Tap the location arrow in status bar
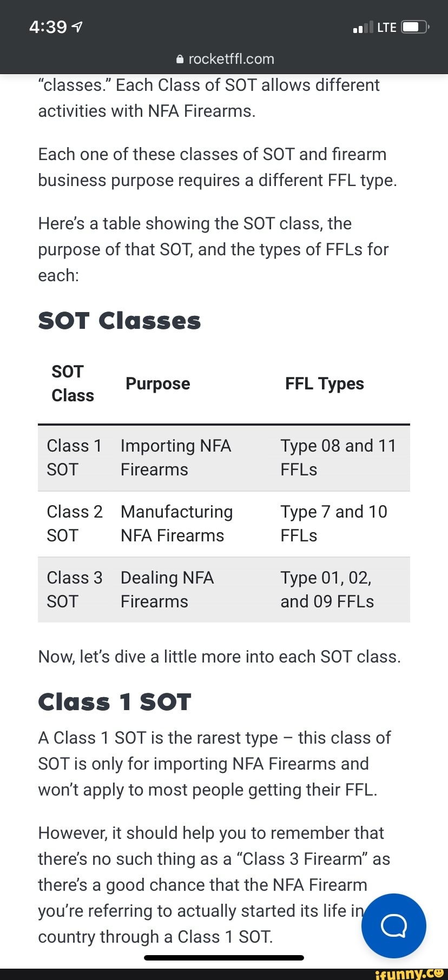Viewport: 448px width, 980px height. pos(77,27)
